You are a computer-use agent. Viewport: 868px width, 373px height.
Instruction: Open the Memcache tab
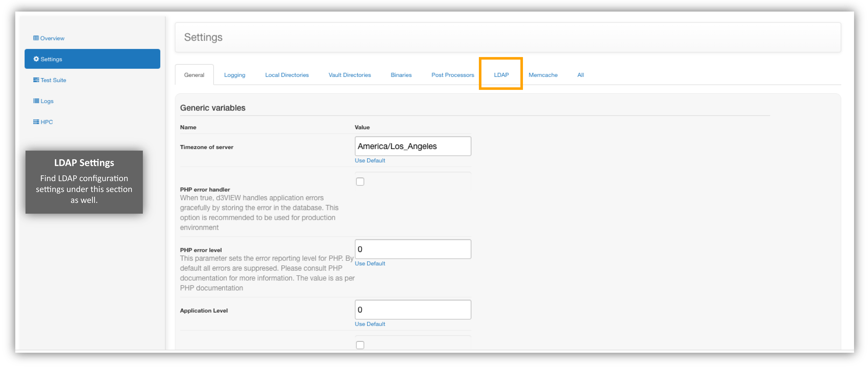pyautogui.click(x=543, y=75)
